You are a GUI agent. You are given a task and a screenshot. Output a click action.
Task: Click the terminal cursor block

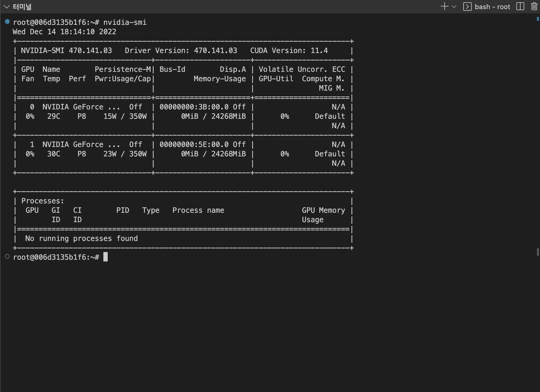pyautogui.click(x=105, y=257)
